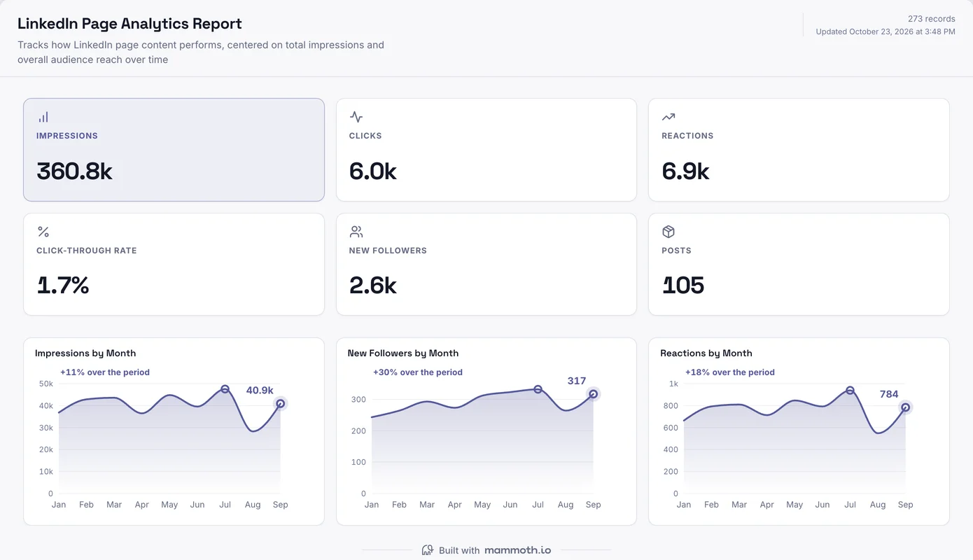Select the Impressions 360.8k value

pyautogui.click(x=74, y=171)
